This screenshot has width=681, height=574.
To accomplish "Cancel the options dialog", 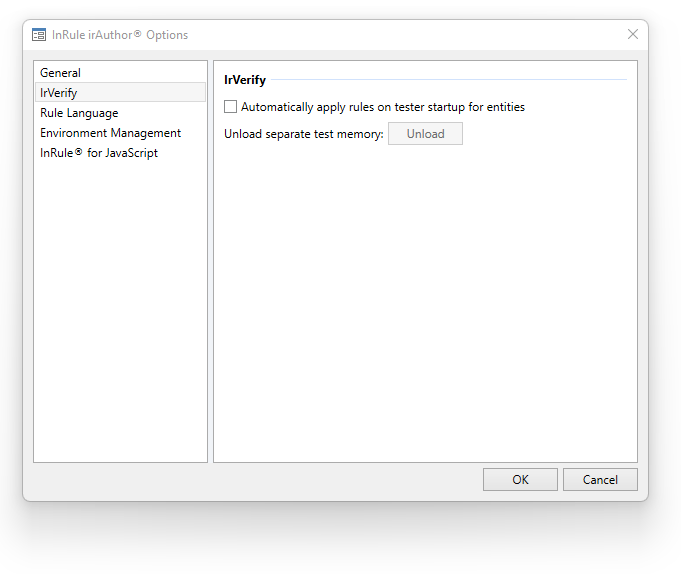I will tap(600, 480).
